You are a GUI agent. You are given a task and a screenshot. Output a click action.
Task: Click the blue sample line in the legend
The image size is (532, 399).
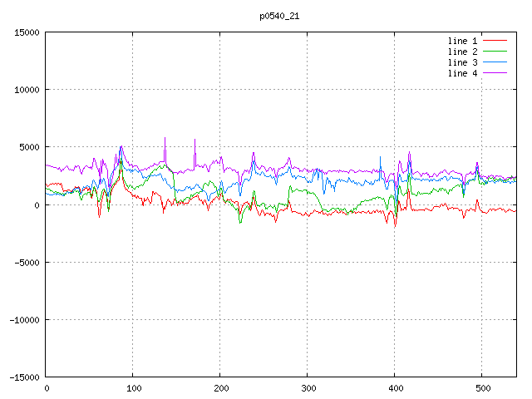pos(495,62)
